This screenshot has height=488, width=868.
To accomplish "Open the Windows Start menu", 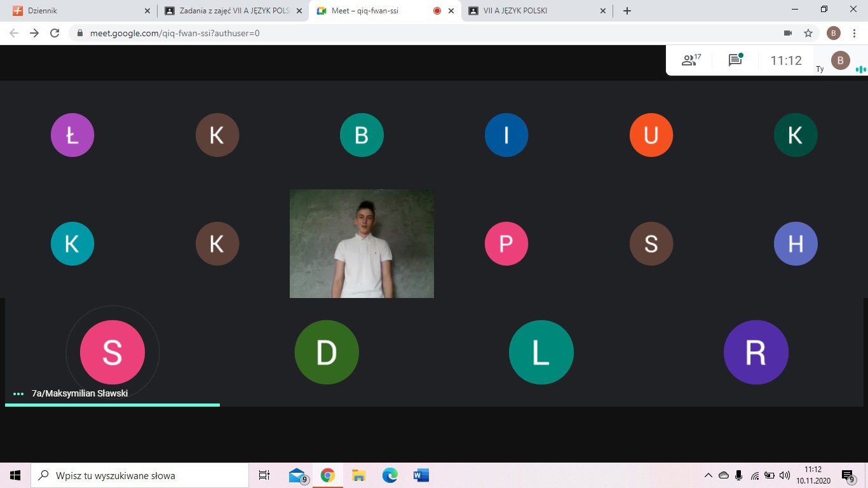I will pos(15,475).
